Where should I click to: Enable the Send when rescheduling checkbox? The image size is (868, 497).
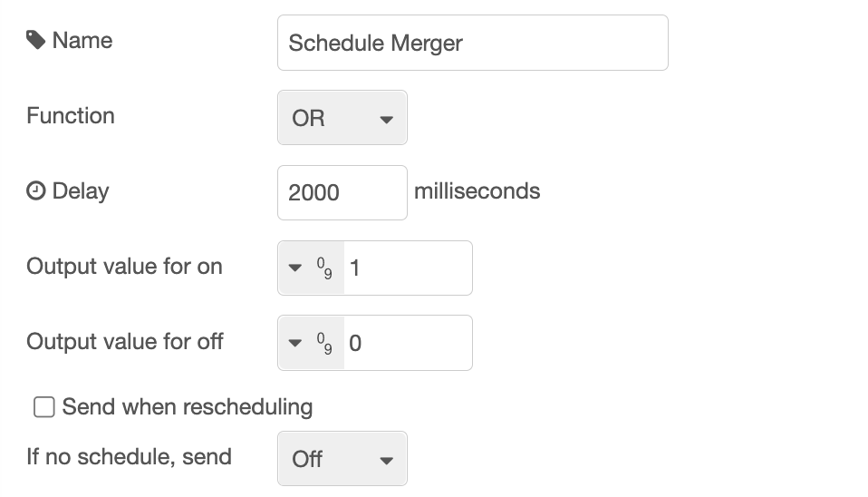(44, 407)
